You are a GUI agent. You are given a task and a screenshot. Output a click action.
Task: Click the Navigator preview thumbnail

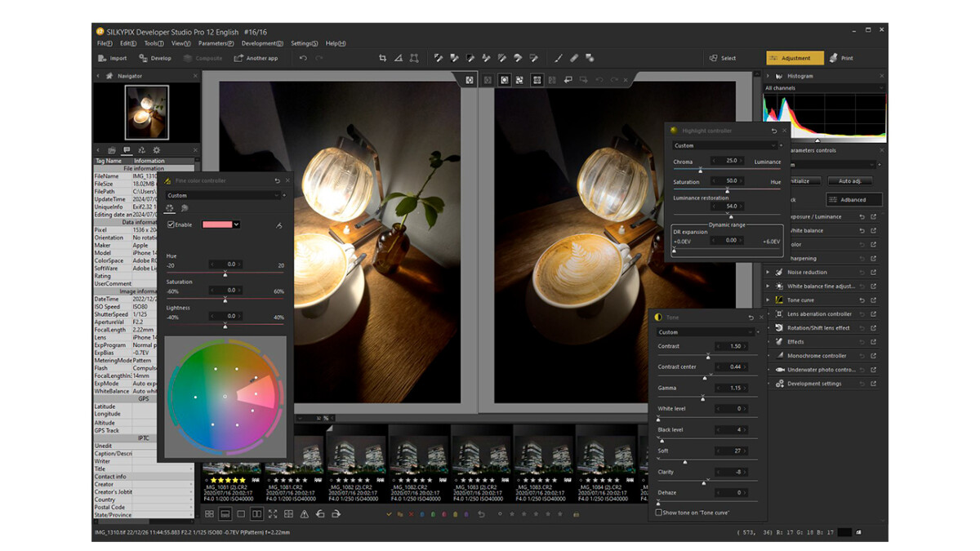click(x=147, y=113)
